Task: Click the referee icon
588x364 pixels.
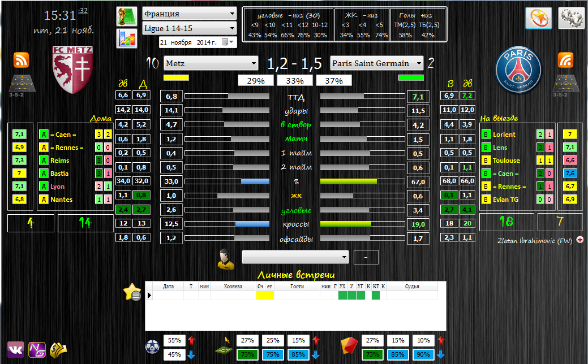Action: coord(225,259)
